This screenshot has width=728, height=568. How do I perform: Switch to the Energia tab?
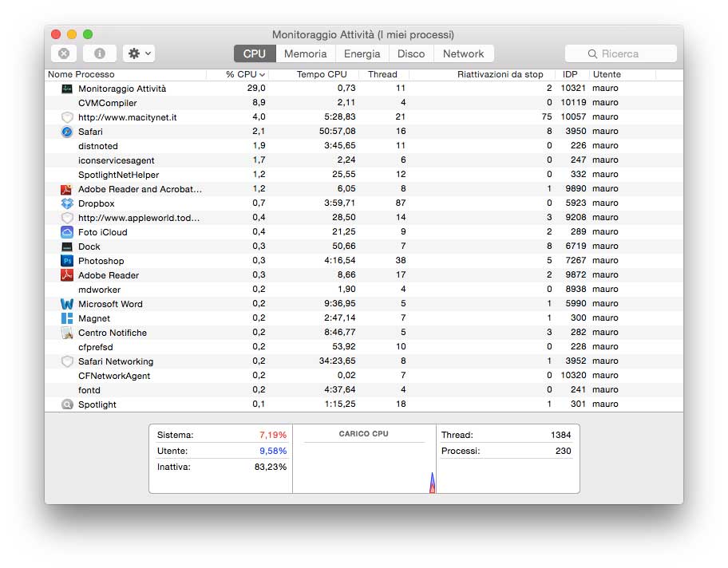362,53
